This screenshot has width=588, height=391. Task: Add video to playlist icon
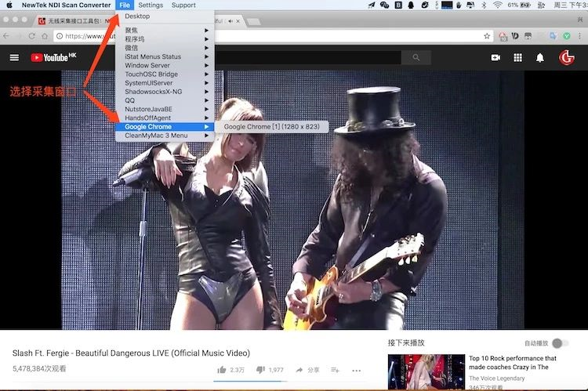click(335, 370)
